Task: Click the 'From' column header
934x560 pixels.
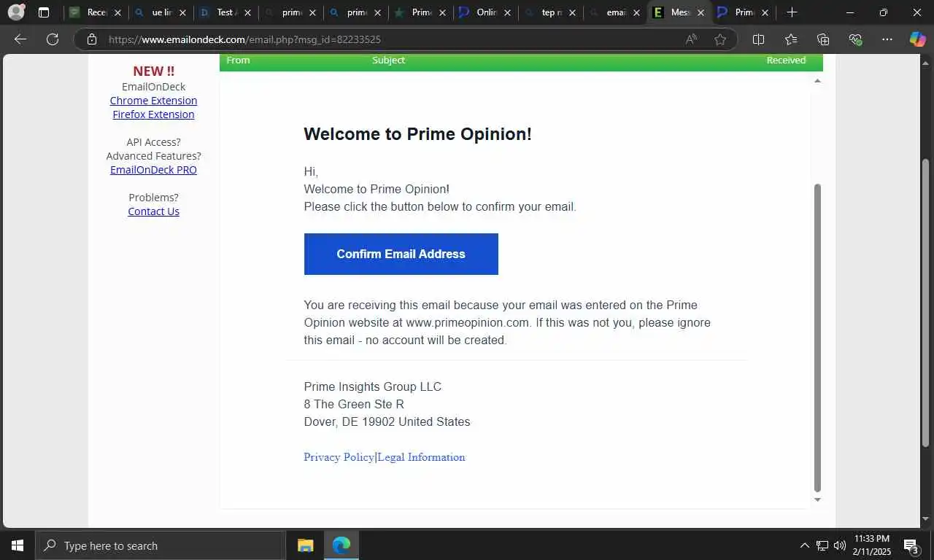Action: click(x=238, y=60)
